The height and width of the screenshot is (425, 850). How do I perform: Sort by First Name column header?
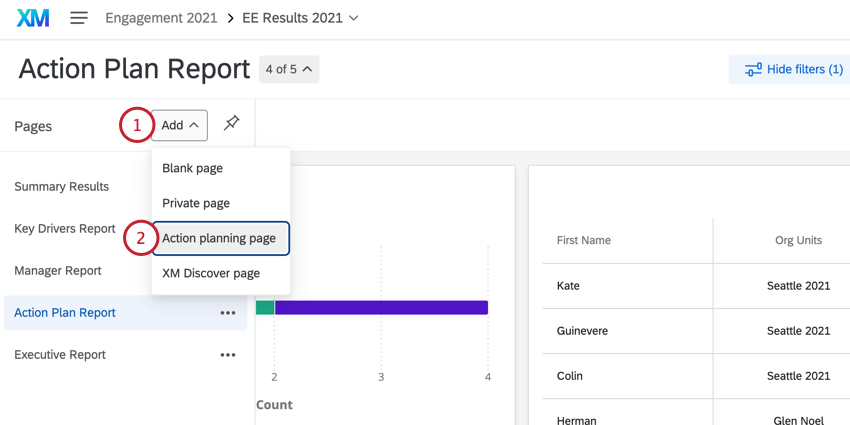point(584,240)
